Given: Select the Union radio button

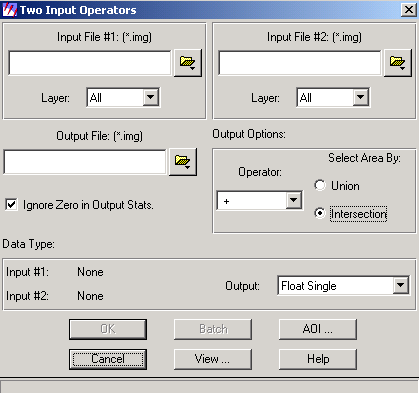Looking at the screenshot, I should tap(320, 185).
